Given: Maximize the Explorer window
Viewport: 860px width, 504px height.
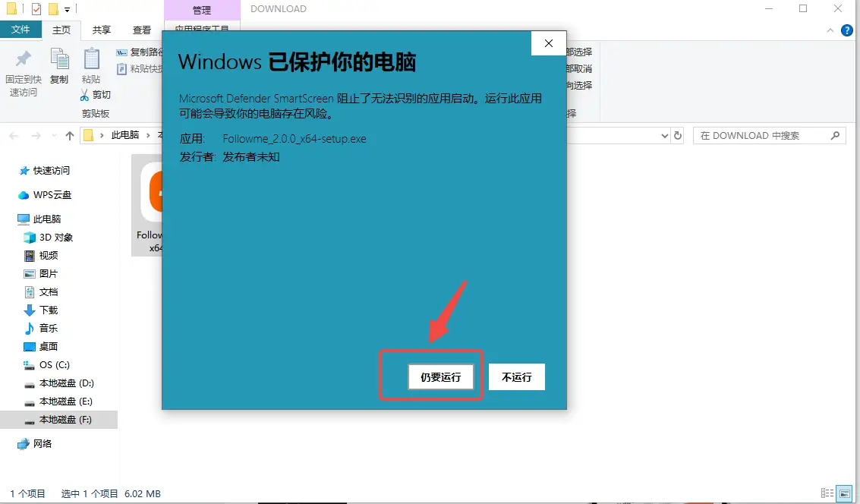Looking at the screenshot, I should [803, 8].
